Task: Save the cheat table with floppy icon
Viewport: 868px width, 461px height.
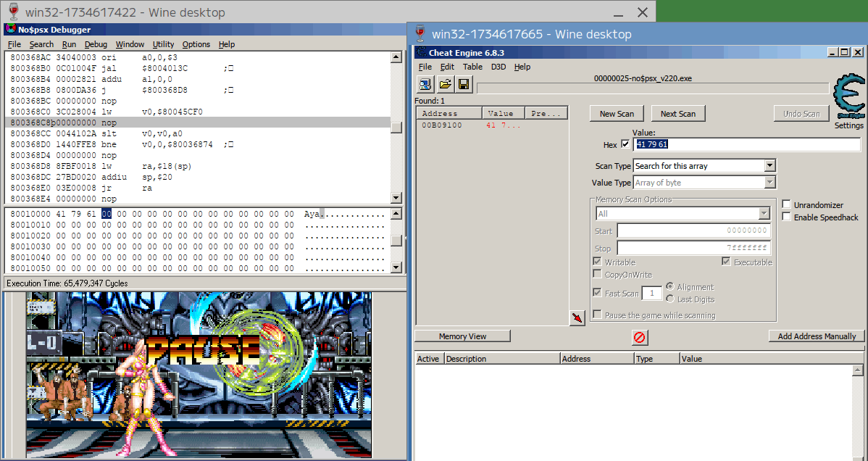Action: click(463, 84)
